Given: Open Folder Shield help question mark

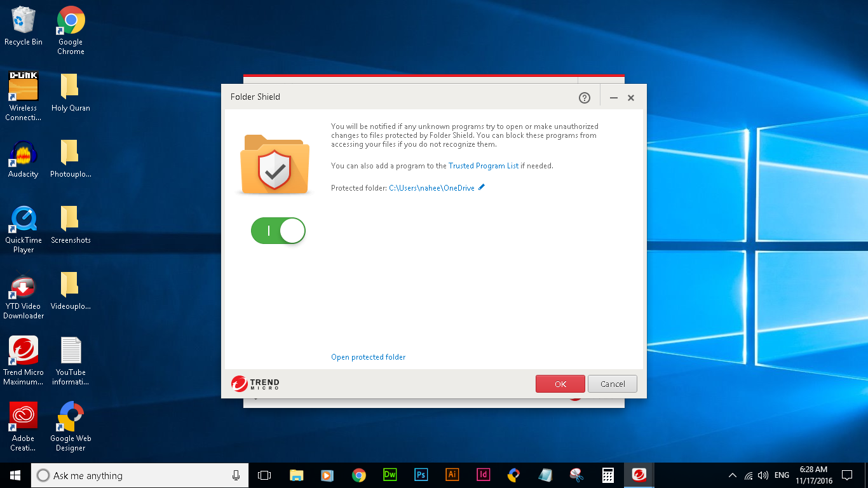Looking at the screenshot, I should tap(585, 98).
